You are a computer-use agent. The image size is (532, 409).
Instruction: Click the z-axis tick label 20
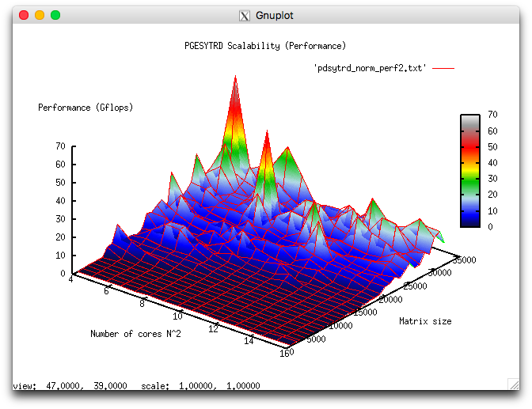click(60, 237)
